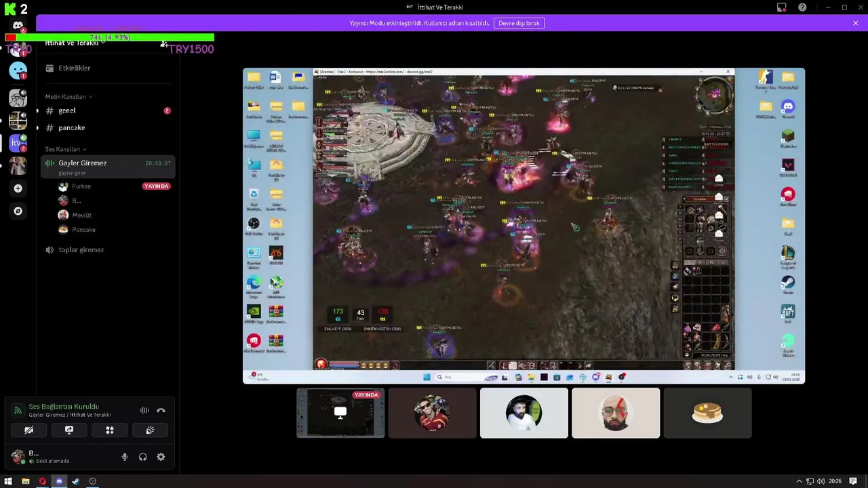Click Devre dışı bırak to disable streamer mode
The width and height of the screenshot is (868, 488).
click(519, 23)
